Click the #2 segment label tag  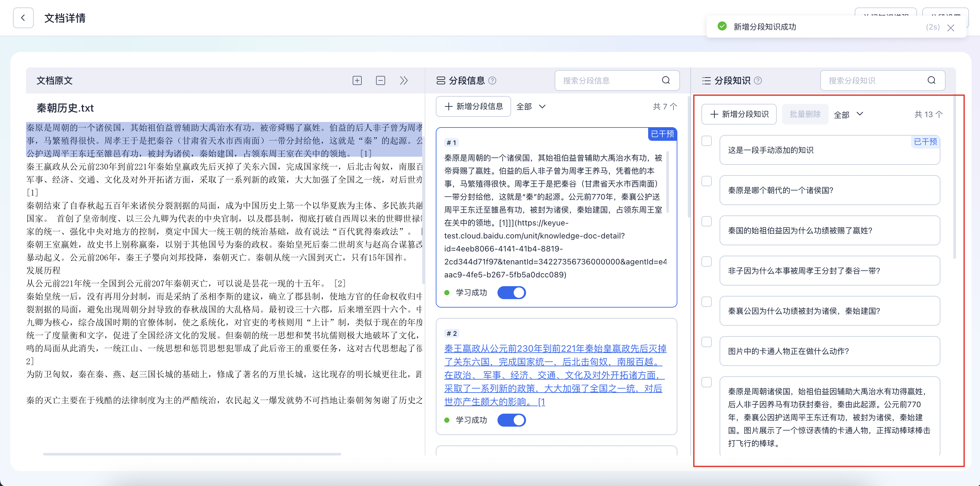pyautogui.click(x=452, y=334)
